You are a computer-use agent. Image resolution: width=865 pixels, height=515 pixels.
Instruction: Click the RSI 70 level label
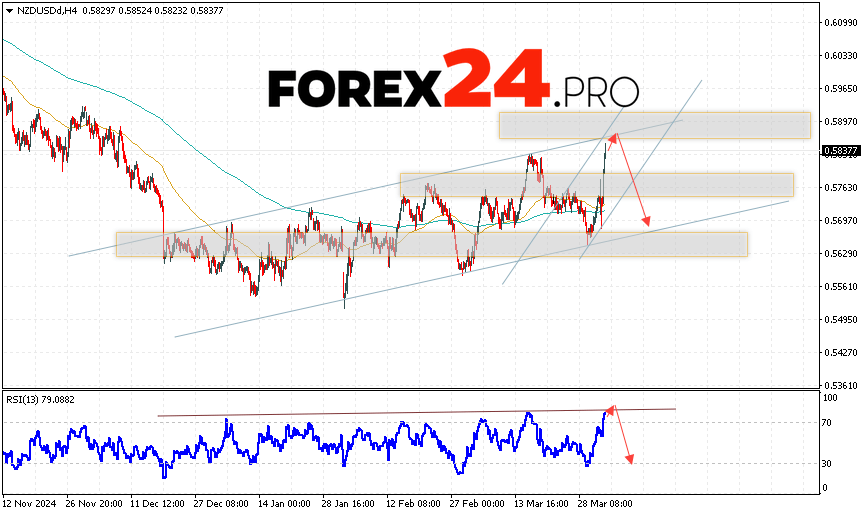coord(829,423)
